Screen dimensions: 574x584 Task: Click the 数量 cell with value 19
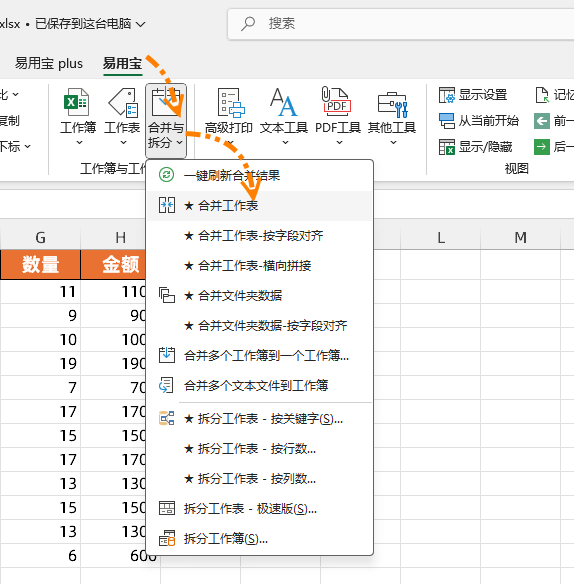pyautogui.click(x=40, y=364)
